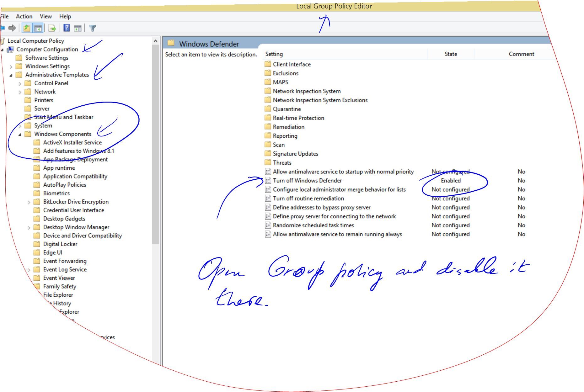Click folder icon beside Remediation
This screenshot has height=392, width=584.
coord(268,127)
